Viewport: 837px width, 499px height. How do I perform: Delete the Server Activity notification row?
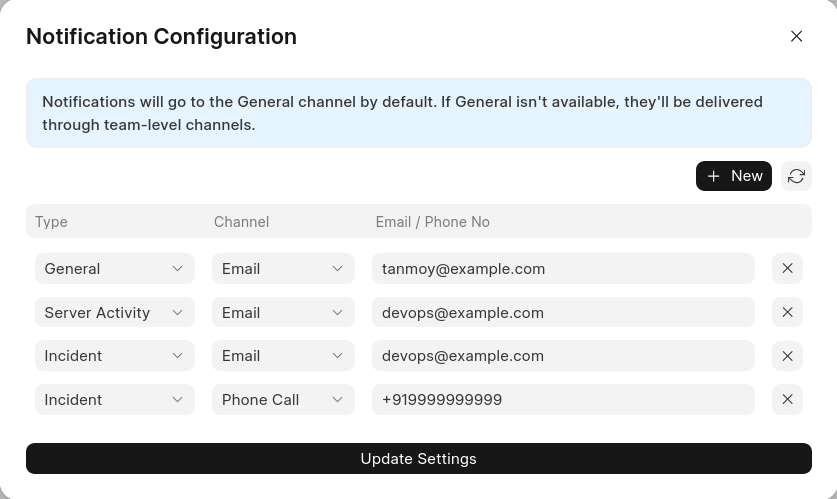[x=787, y=312]
